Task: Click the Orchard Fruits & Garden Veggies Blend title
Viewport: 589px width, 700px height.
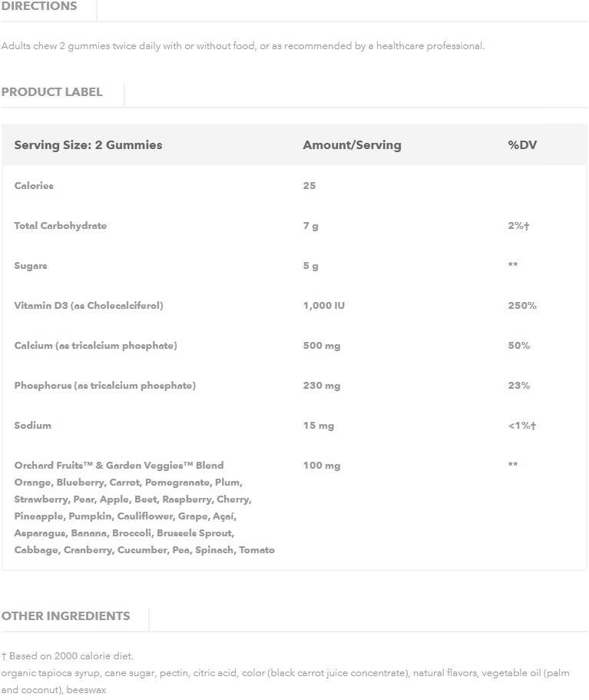Action: pos(119,466)
